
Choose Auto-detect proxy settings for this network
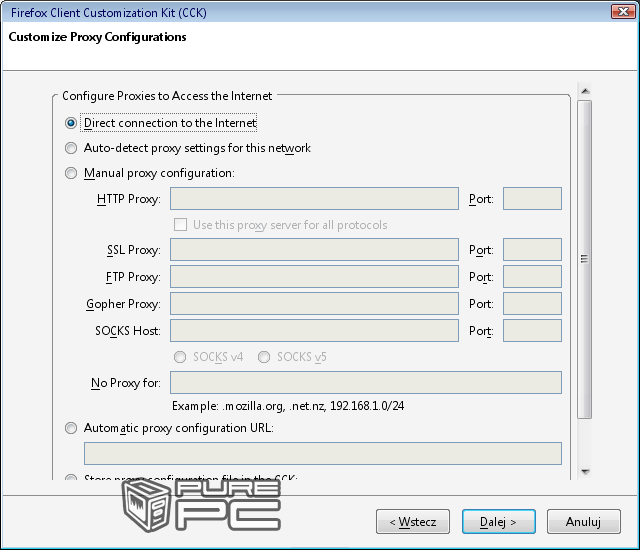[x=71, y=148]
